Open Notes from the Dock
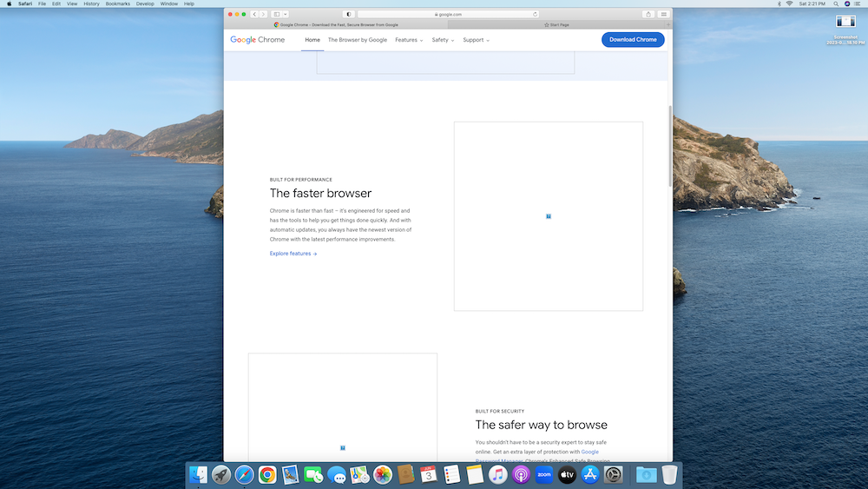 click(475, 474)
